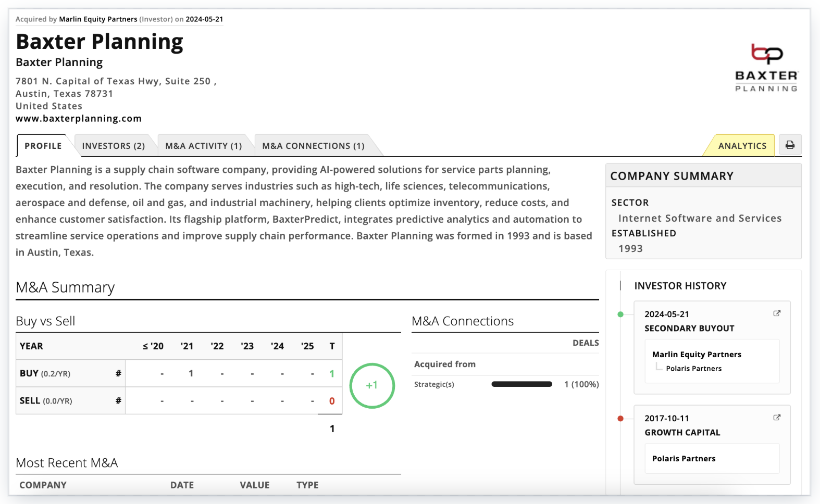Click the '24 year column header
The image size is (820, 504).
tap(277, 346)
